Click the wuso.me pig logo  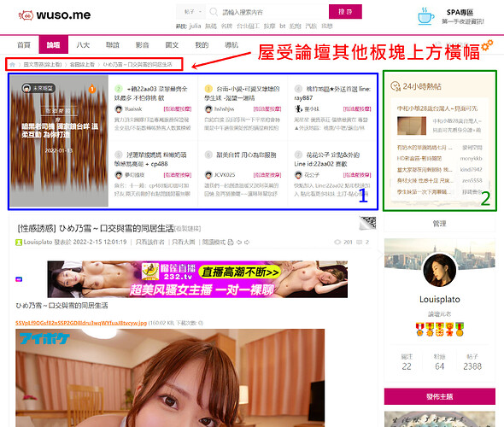55,15
